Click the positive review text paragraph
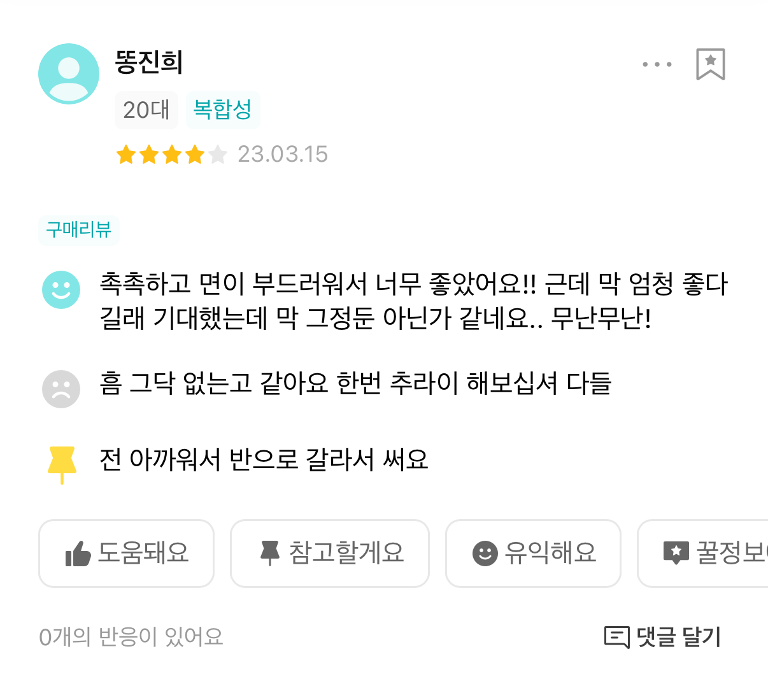The width and height of the screenshot is (768, 700). [413, 301]
